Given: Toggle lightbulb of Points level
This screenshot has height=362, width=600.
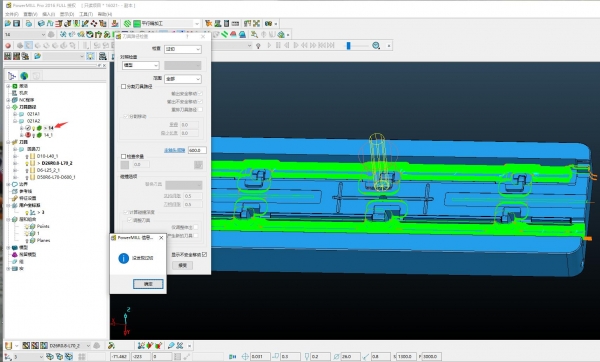Looking at the screenshot, I should (x=27, y=226).
